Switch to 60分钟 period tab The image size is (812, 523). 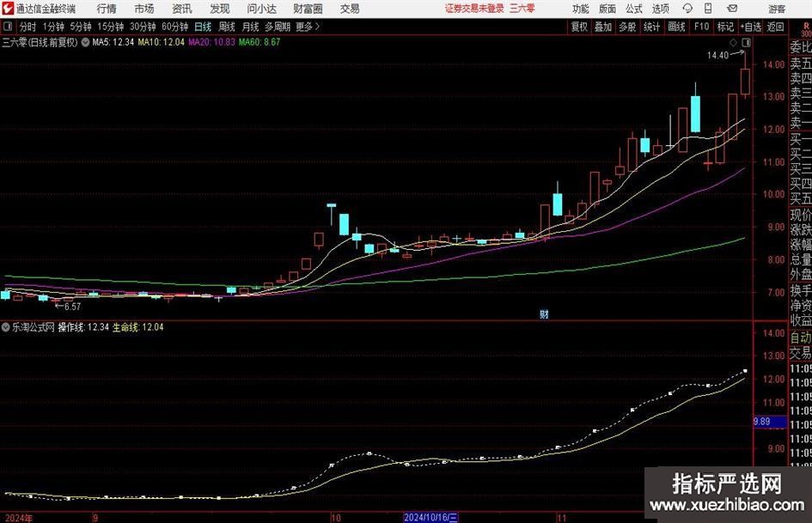[174, 27]
